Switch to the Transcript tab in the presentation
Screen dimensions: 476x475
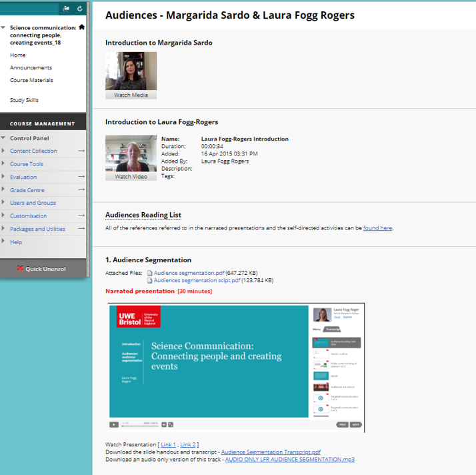[333, 330]
